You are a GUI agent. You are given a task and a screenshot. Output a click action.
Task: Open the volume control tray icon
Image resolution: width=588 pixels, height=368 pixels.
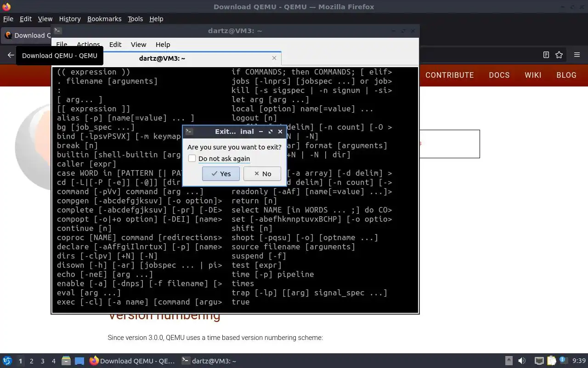pos(522,361)
